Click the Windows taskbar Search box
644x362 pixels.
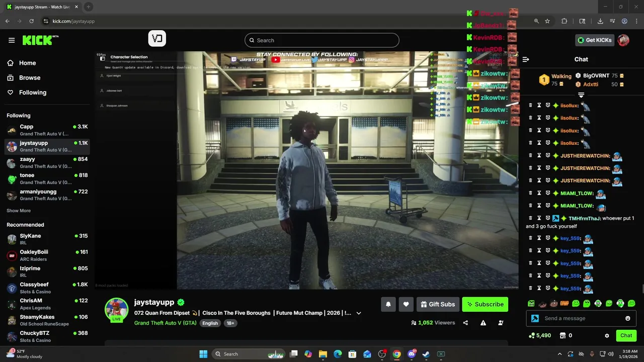(249, 354)
